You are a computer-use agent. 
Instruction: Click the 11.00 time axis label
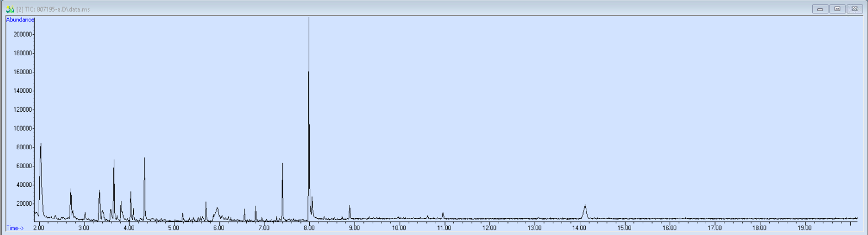444,228
